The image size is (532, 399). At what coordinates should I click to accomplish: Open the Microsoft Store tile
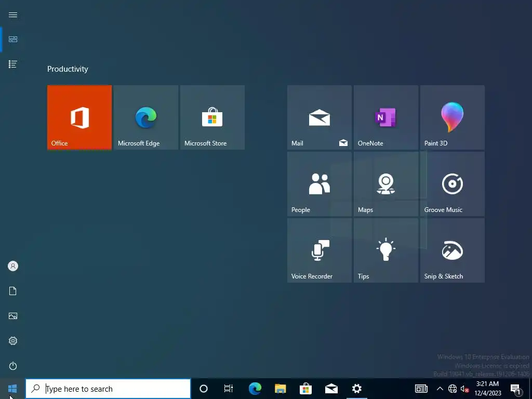(x=212, y=117)
